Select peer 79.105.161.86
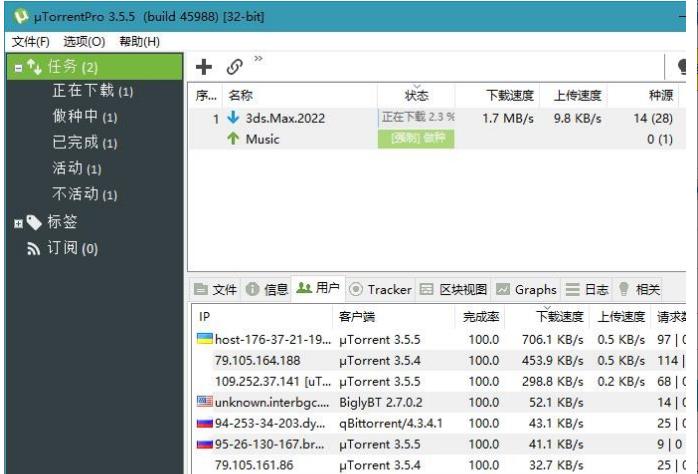 254,465
